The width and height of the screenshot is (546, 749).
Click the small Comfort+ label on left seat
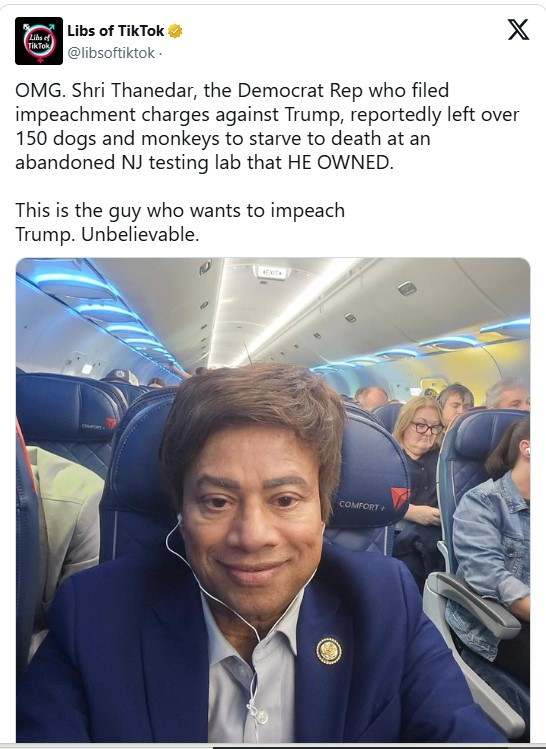coord(93,426)
